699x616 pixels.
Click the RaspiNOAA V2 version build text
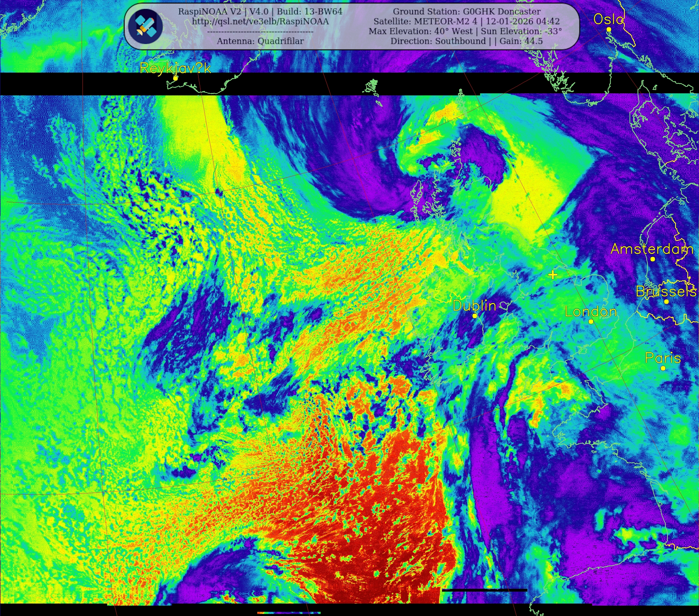click(260, 12)
